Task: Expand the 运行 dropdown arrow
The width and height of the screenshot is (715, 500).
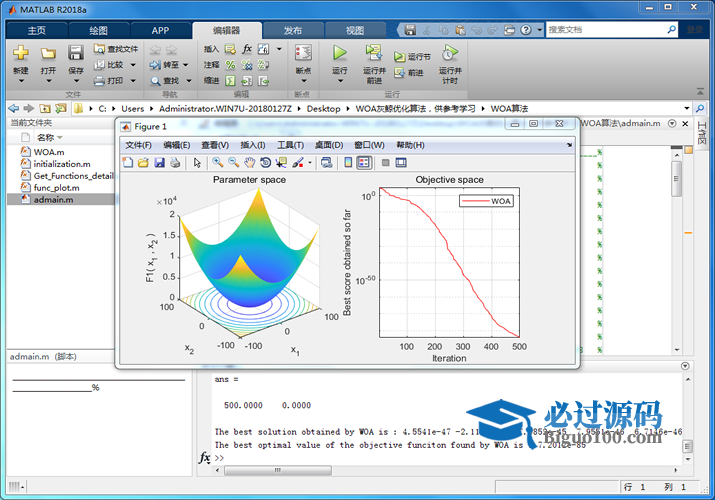Action: click(340, 81)
